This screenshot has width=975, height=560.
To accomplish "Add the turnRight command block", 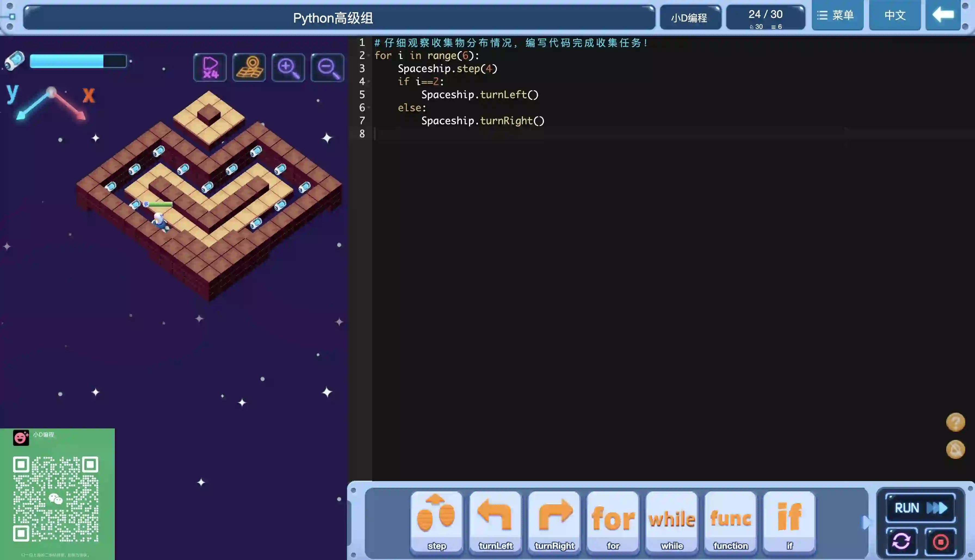I will (x=554, y=522).
